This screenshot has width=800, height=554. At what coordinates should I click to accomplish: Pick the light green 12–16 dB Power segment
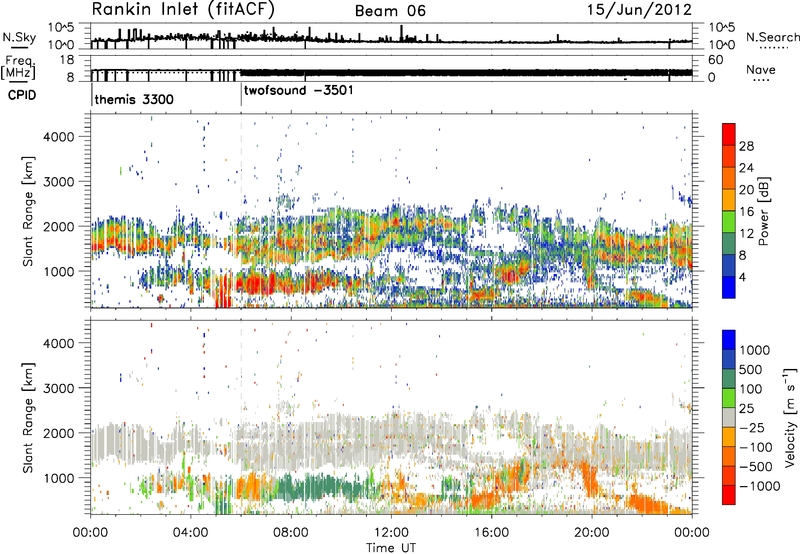[x=729, y=222]
